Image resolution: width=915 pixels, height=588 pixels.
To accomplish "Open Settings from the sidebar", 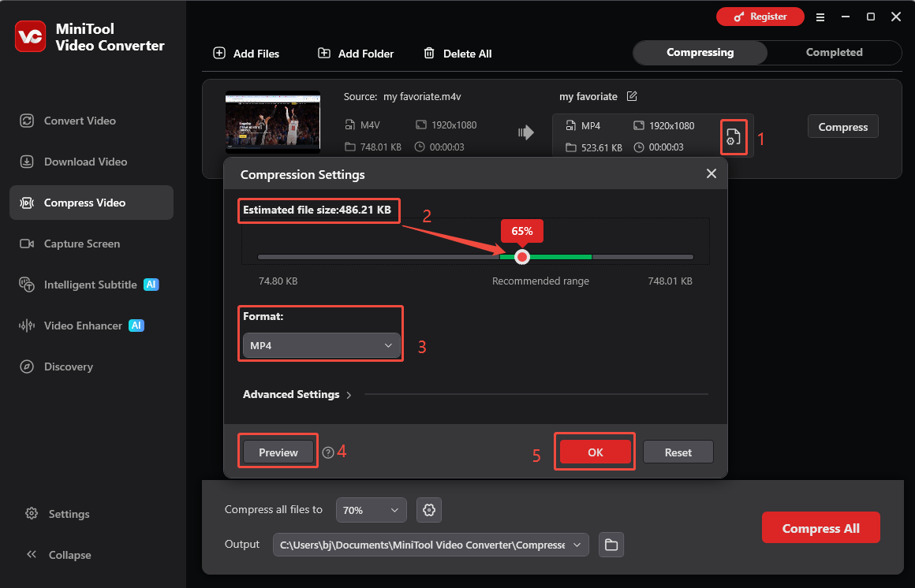I will (x=58, y=514).
